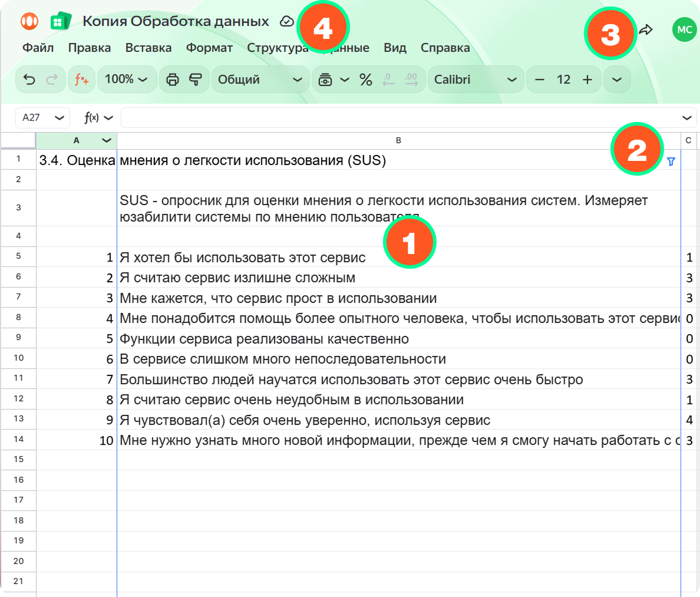Click the filter funnel icon in cell B1
The height and width of the screenshot is (597, 700).
(x=671, y=161)
